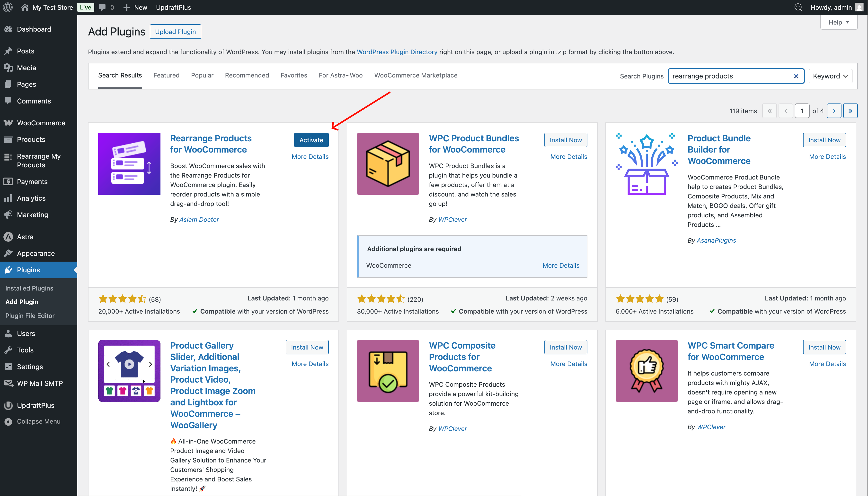Screen dimensions: 868x496
Task: Open the Keyword search type dropdown
Action: point(830,76)
